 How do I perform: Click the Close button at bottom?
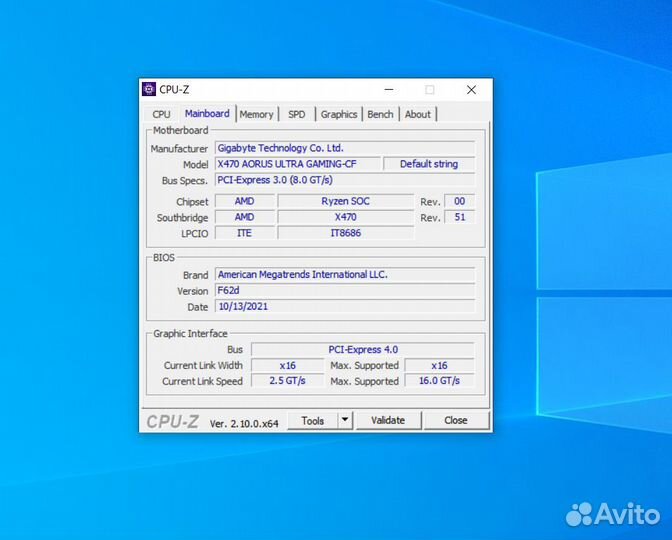[x=456, y=421]
